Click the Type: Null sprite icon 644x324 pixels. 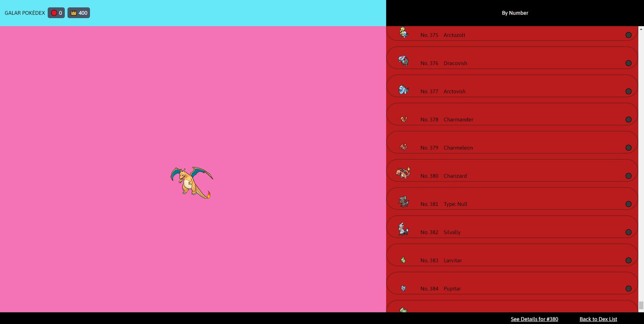pyautogui.click(x=403, y=202)
